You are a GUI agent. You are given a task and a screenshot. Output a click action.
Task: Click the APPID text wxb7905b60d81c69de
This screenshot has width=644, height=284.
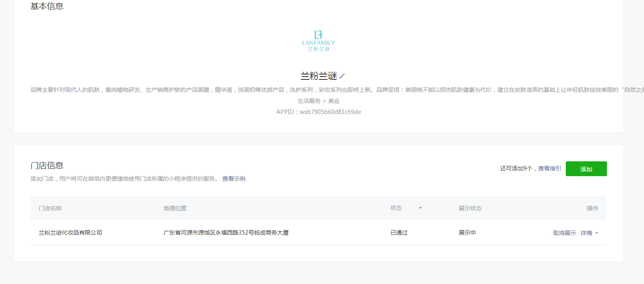point(319,112)
